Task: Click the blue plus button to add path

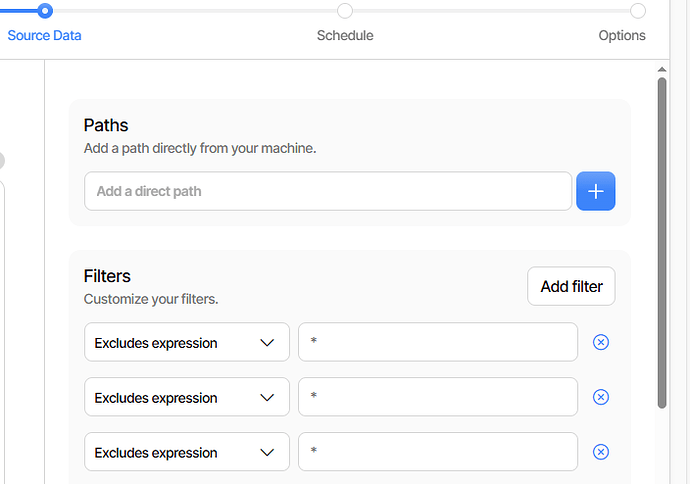Action: click(595, 191)
